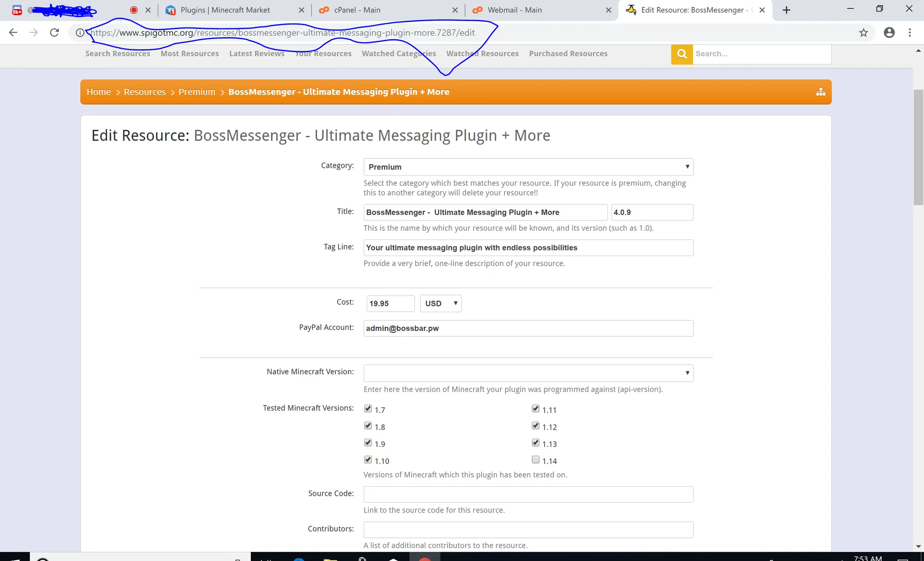The image size is (924, 561).
Task: Reload the page
Action: pos(55,33)
